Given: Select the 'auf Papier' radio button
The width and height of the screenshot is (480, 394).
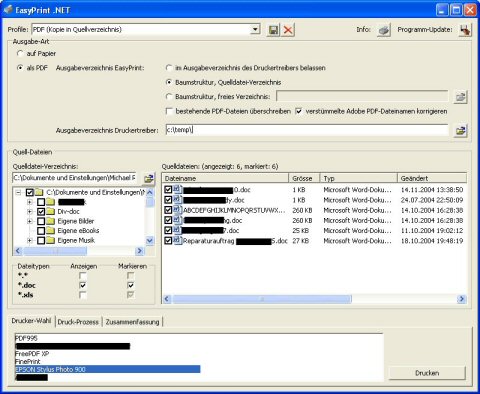Looking at the screenshot, I should (x=20, y=53).
